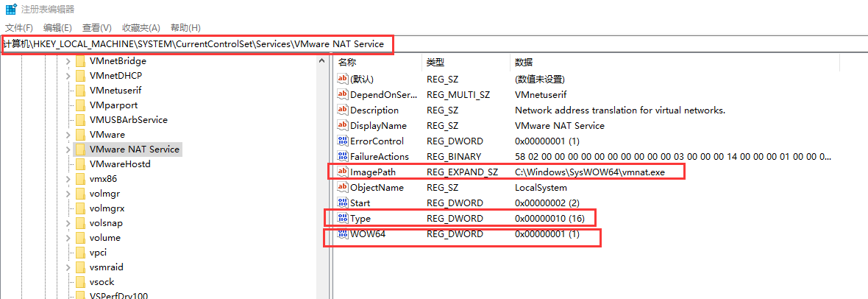The image size is (868, 299).
Task: Expand the VMnetDHCP key
Action: (x=68, y=75)
